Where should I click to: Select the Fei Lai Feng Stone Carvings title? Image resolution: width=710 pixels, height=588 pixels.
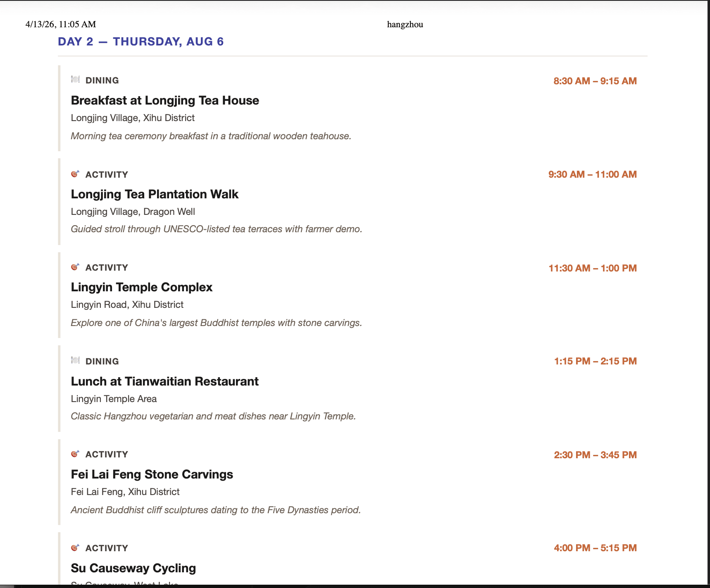pos(152,474)
